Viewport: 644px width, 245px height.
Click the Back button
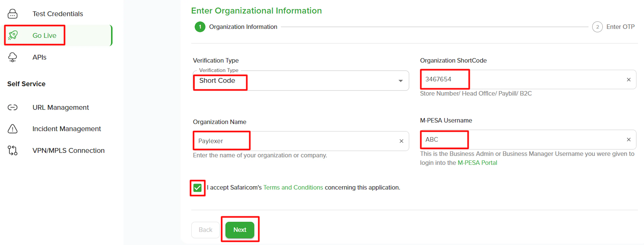pos(205,230)
